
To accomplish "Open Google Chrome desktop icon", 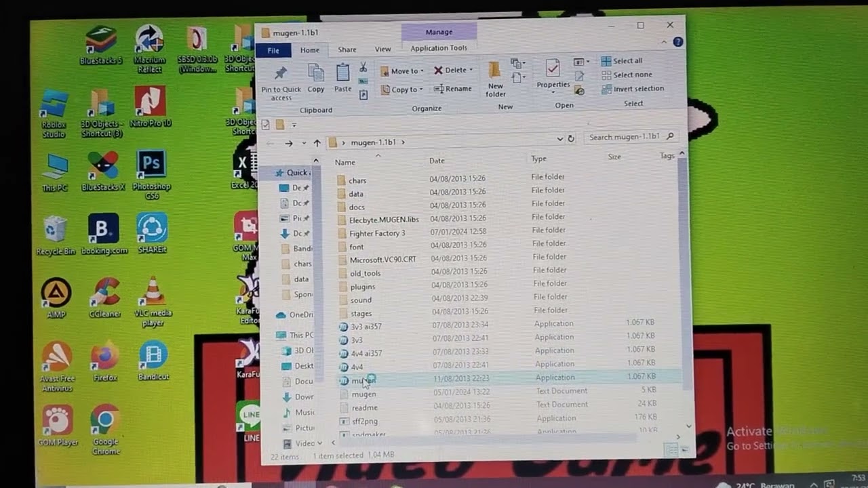I will click(x=105, y=430).
